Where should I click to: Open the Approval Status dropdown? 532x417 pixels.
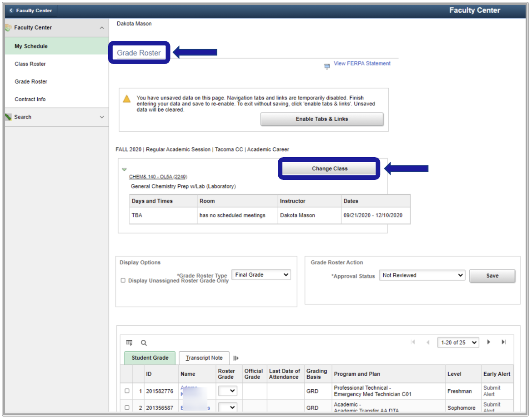(x=422, y=275)
